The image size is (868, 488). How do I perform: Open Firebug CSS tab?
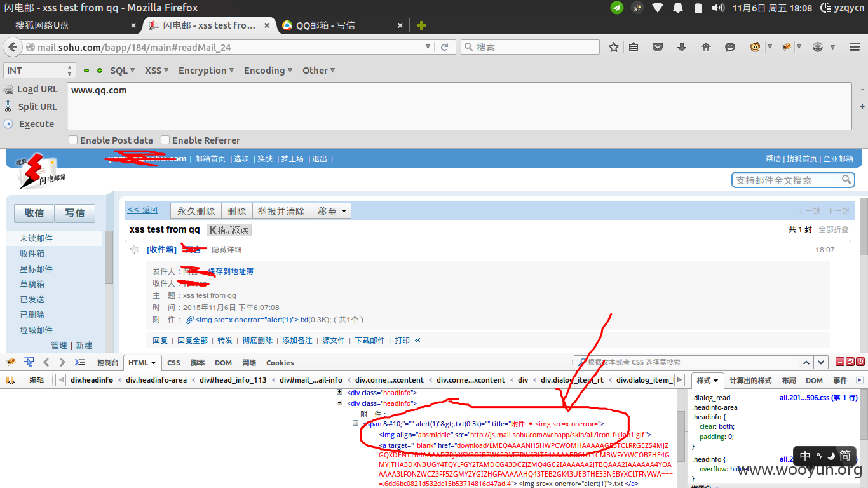[x=173, y=362]
